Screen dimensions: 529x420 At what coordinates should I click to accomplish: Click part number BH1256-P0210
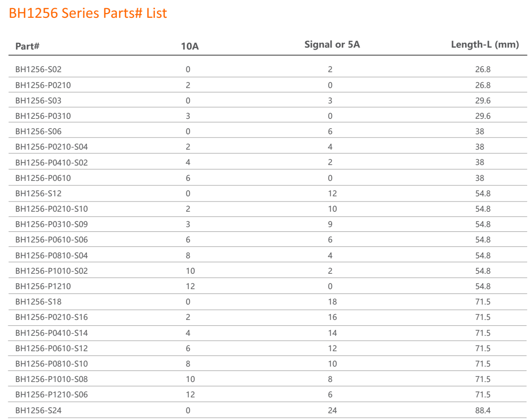(x=43, y=85)
